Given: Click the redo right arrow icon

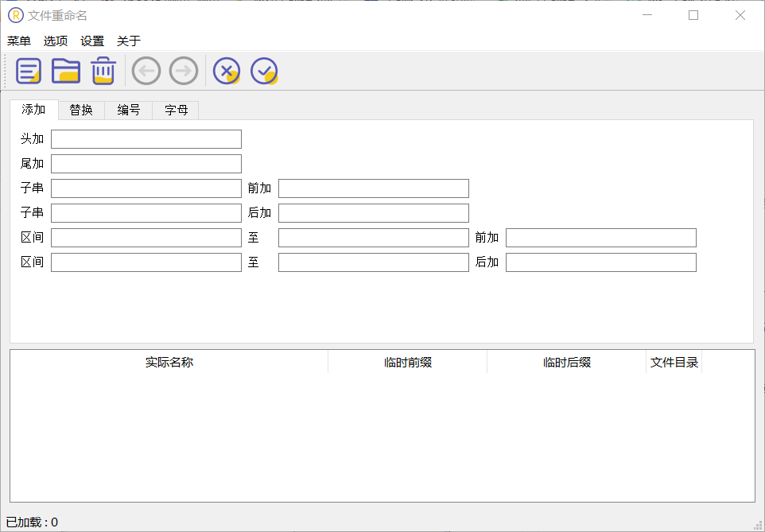Looking at the screenshot, I should [184, 72].
